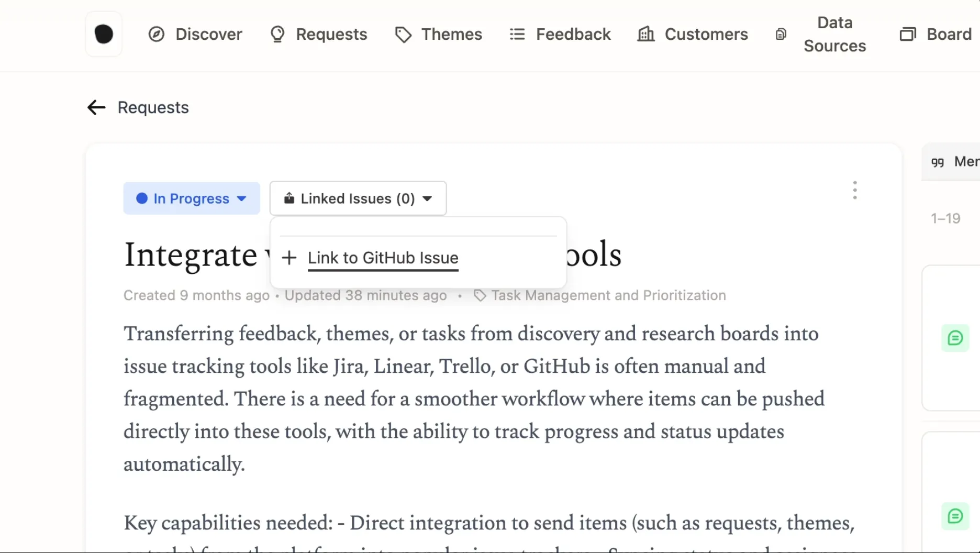Click the Board window icon
Screen dimensions: 980x553
908,35
